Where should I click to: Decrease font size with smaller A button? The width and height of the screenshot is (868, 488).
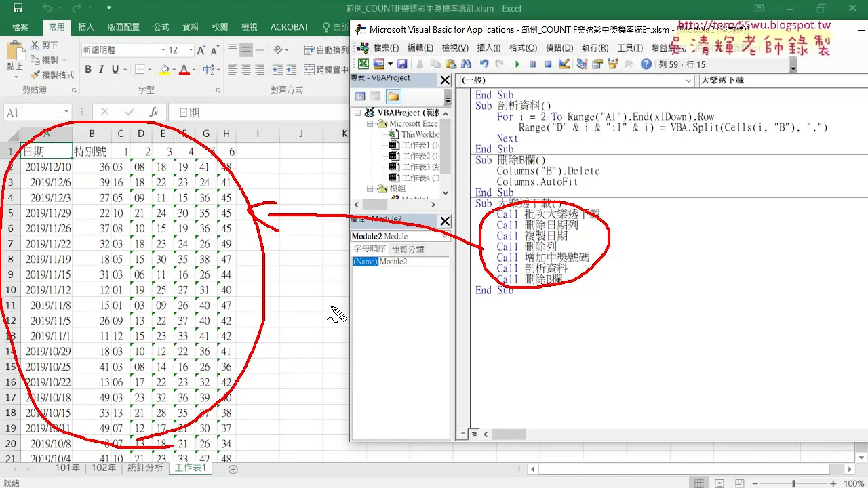pos(214,50)
